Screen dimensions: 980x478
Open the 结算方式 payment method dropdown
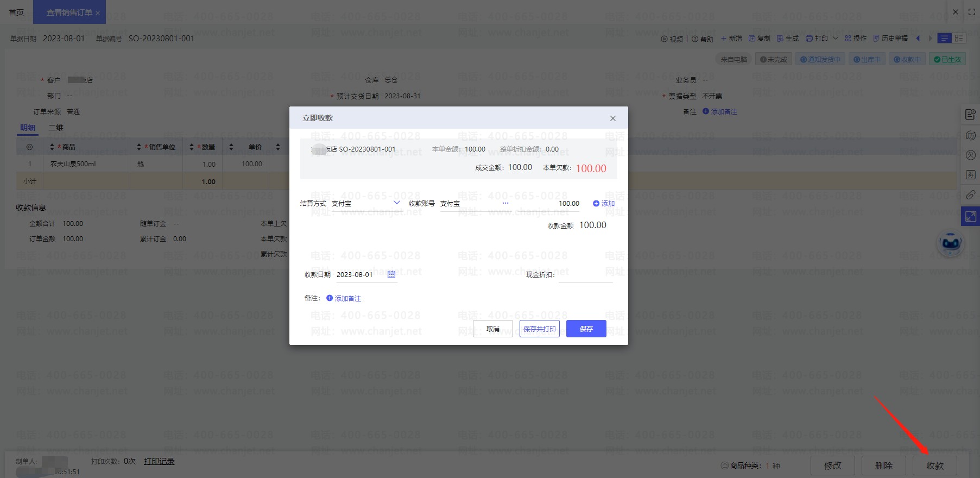coord(396,203)
